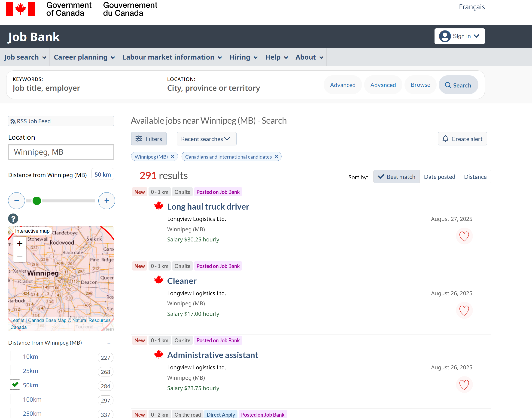Open the RSS Job Feed link
The image size is (532, 418).
[34, 121]
